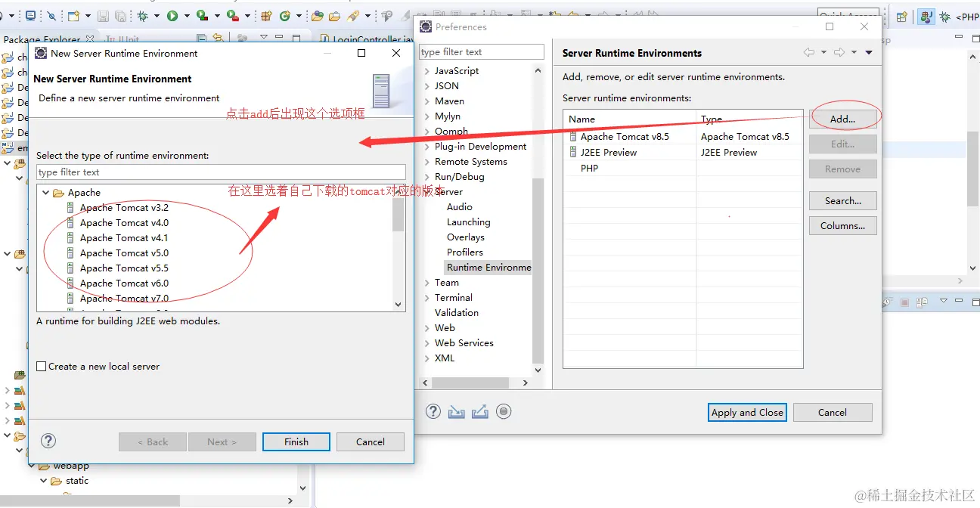The image size is (980, 508).
Task: Select Apache Tomcat v5.5 in runtime list
Action: point(124,268)
